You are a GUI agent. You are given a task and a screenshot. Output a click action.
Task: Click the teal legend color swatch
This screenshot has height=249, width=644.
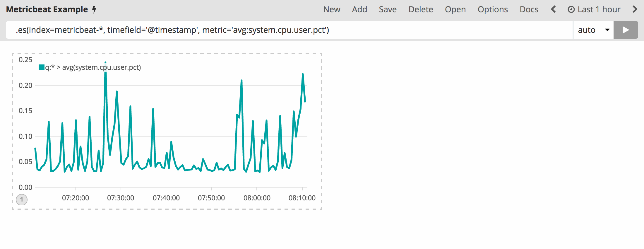[x=42, y=68]
